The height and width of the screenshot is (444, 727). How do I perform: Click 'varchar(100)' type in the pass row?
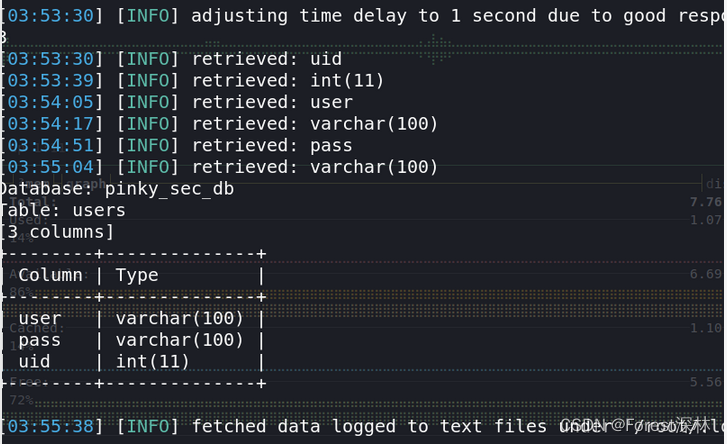coord(180,340)
